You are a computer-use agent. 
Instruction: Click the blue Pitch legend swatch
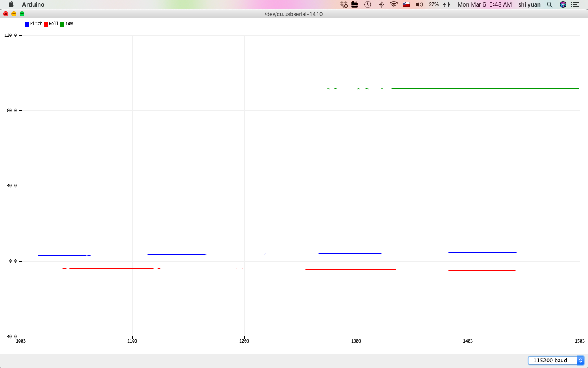[27, 25]
